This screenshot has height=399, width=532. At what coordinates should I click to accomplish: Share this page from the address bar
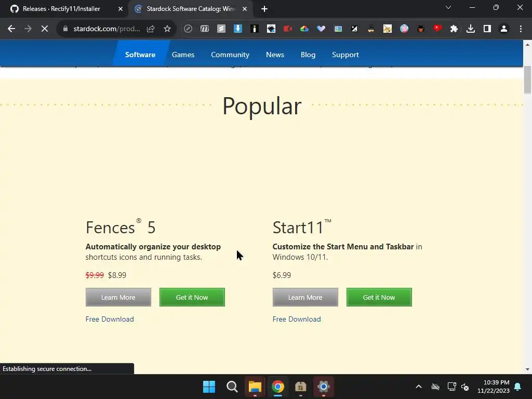(151, 29)
